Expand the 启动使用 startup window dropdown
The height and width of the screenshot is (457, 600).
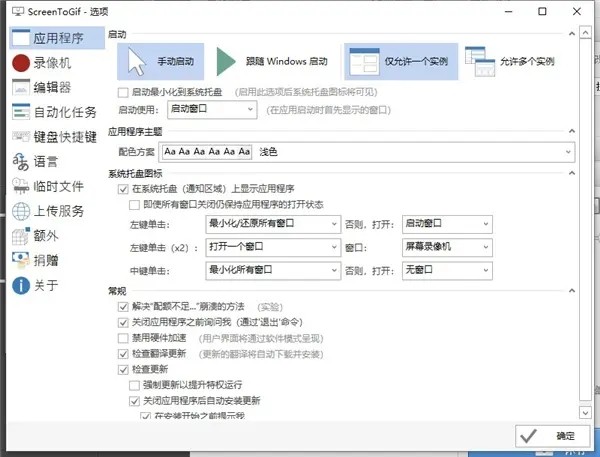(211, 109)
